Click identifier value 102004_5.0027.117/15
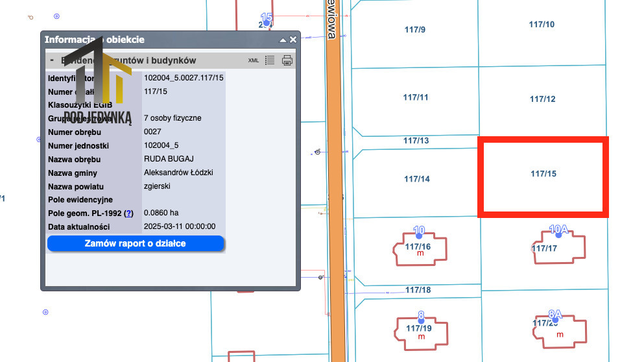 pyautogui.click(x=184, y=78)
